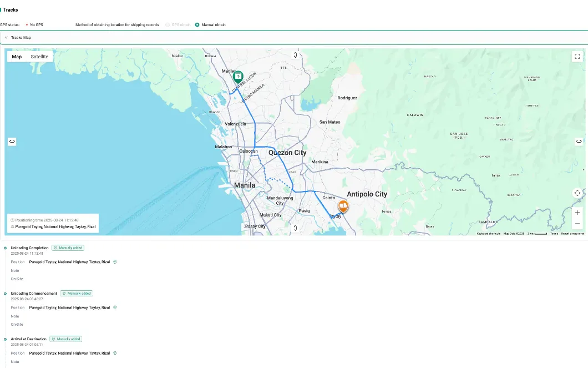
Task: Click the map recenter location icon
Action: click(577, 193)
